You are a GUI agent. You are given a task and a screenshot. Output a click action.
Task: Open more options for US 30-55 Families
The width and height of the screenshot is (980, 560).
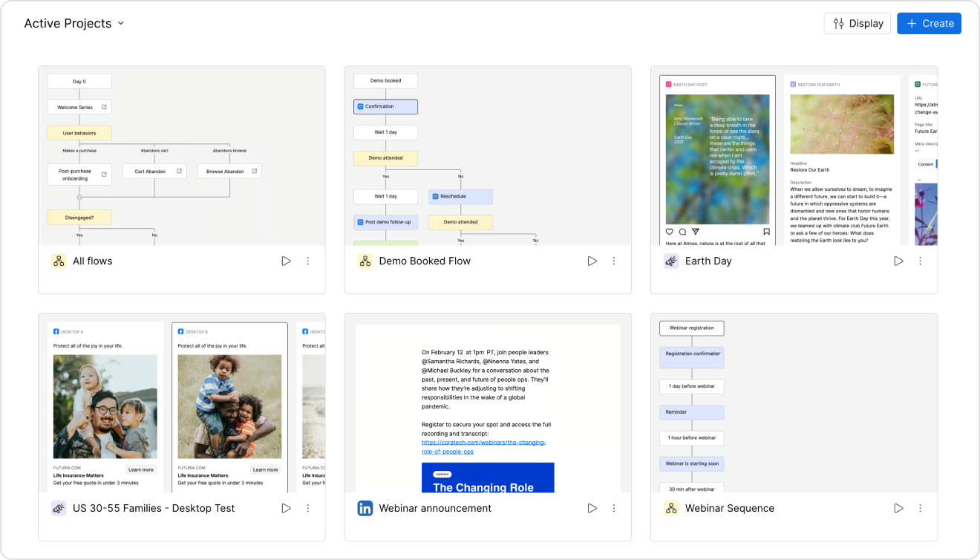[x=308, y=508]
